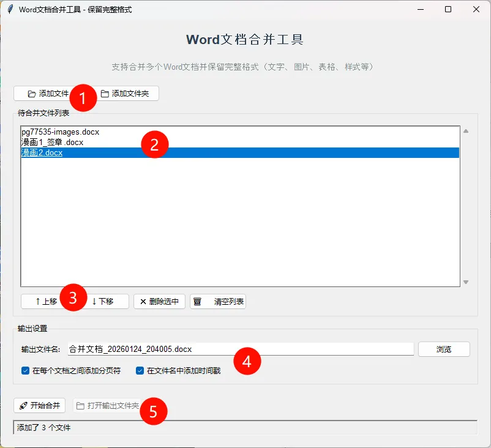Click the trash icon on 清空列表

[x=197, y=302]
